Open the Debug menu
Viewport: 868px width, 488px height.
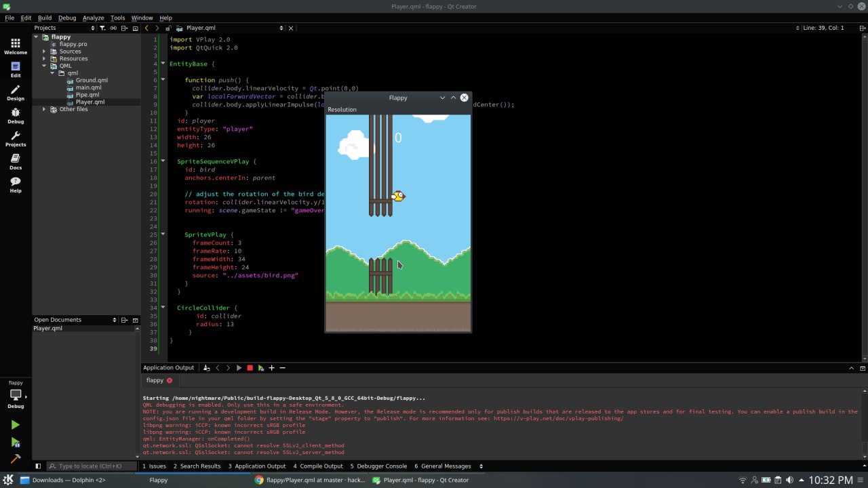67,18
